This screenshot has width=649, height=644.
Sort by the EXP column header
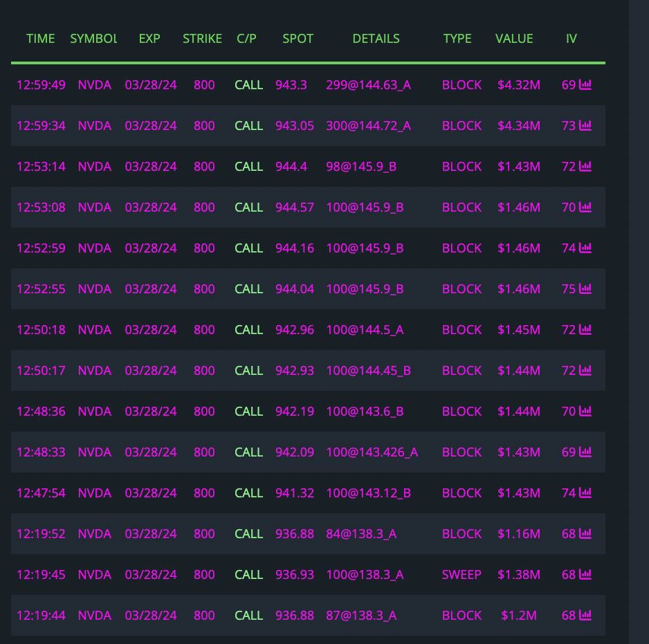pyautogui.click(x=149, y=39)
